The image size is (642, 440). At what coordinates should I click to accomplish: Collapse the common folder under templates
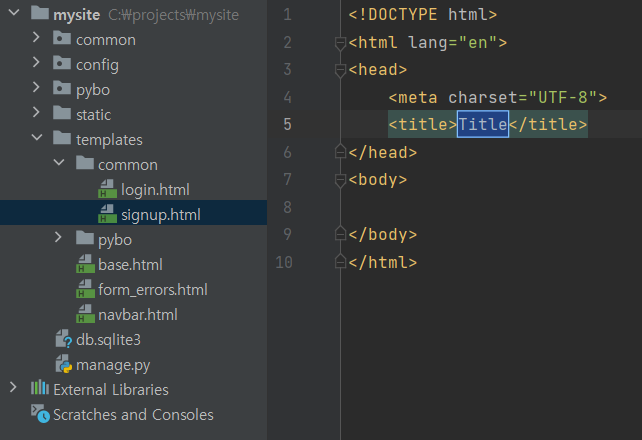click(59, 162)
